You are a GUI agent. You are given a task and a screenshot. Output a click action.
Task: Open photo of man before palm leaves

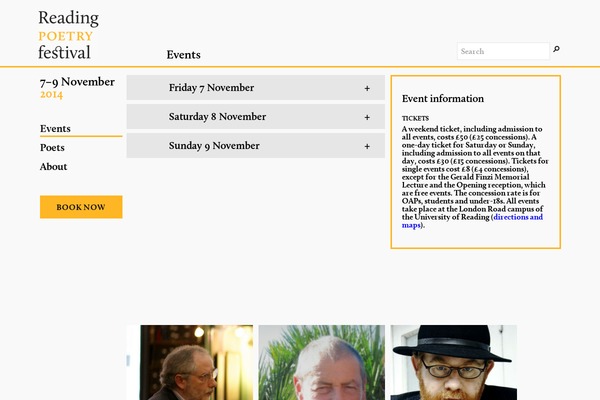pyautogui.click(x=322, y=362)
